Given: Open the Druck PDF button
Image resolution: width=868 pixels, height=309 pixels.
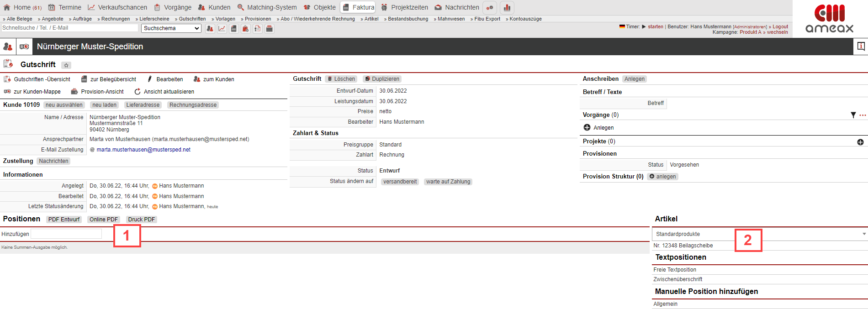Looking at the screenshot, I should [x=141, y=220].
